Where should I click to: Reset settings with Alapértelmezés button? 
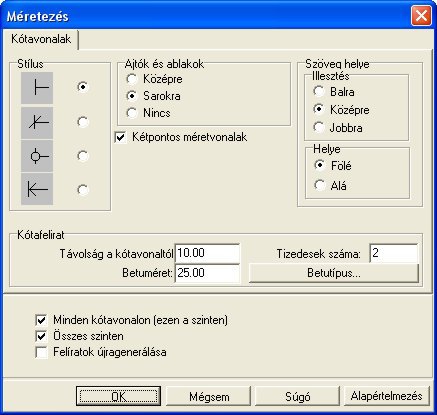(386, 396)
